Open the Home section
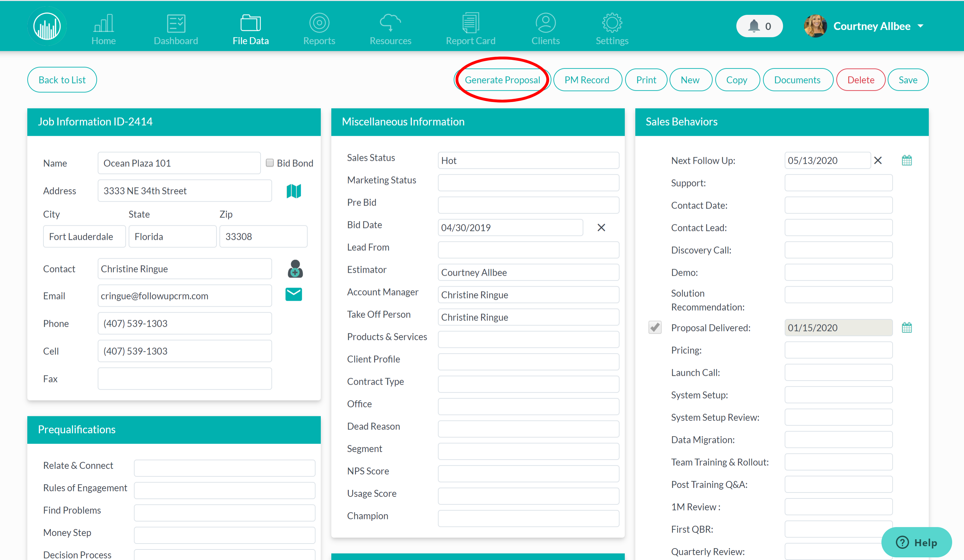Viewport: 964px width, 560px height. 103,29
